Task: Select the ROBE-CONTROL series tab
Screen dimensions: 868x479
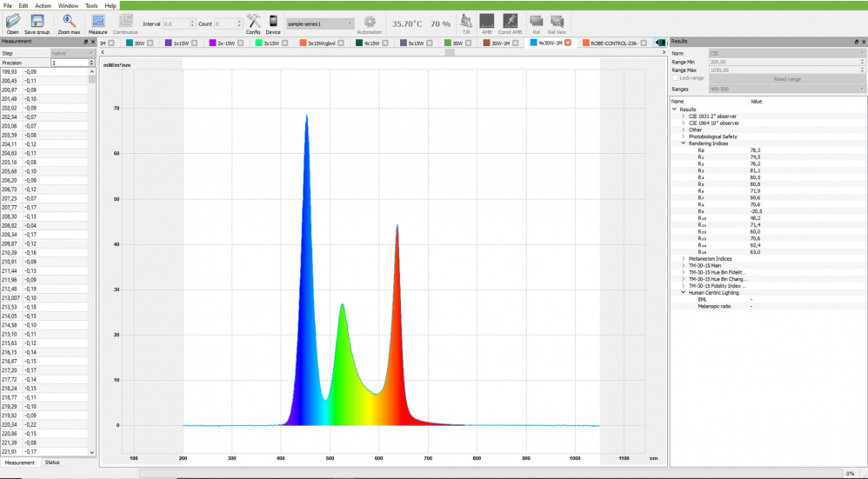Action: (614, 43)
